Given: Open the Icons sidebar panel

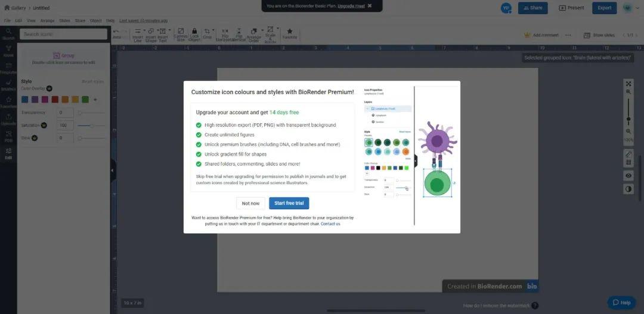Looking at the screenshot, I should [x=8, y=51].
